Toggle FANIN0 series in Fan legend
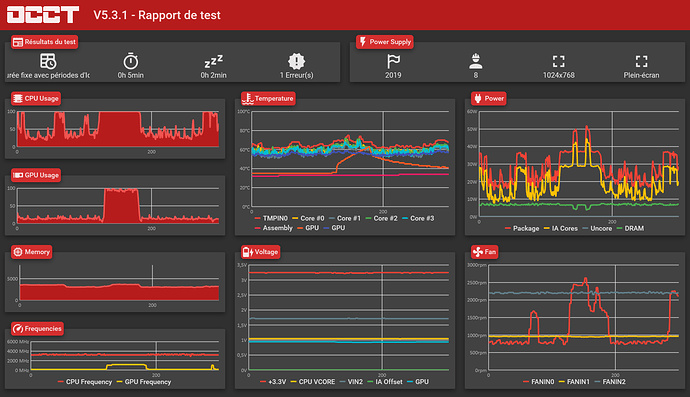 coord(539,382)
